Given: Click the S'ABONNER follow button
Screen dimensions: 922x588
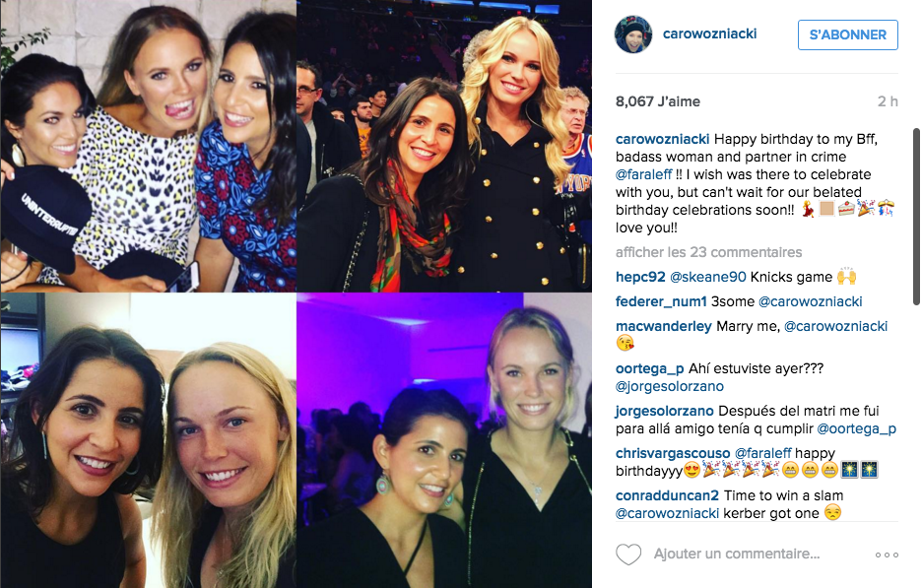Looking at the screenshot, I should pyautogui.click(x=847, y=34).
